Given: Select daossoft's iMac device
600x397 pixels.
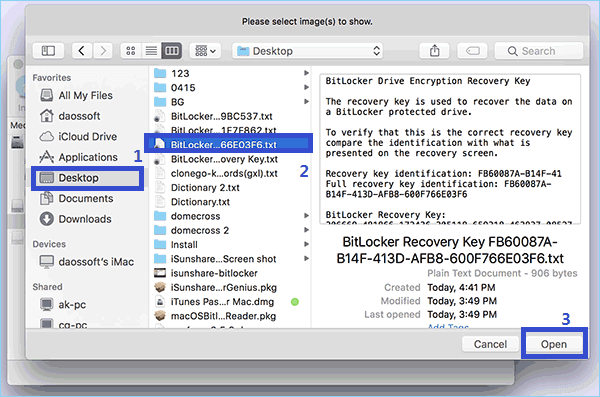Looking at the screenshot, I should pyautogui.click(x=96, y=262).
